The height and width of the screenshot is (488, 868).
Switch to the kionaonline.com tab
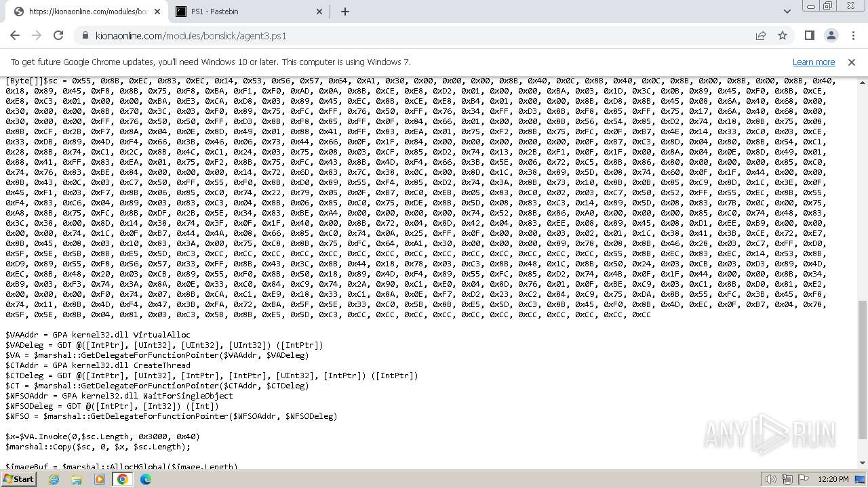pyautogui.click(x=86, y=12)
